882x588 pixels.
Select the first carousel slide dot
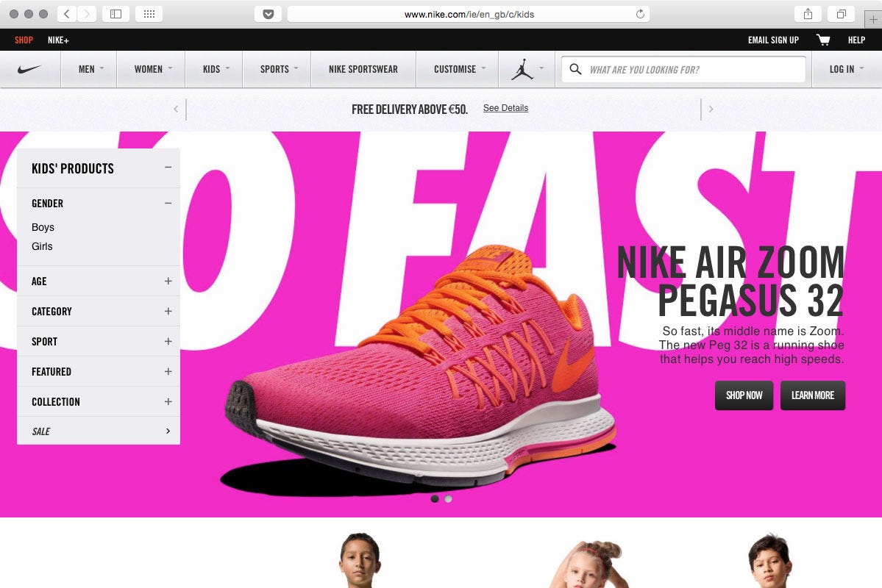[x=434, y=498]
